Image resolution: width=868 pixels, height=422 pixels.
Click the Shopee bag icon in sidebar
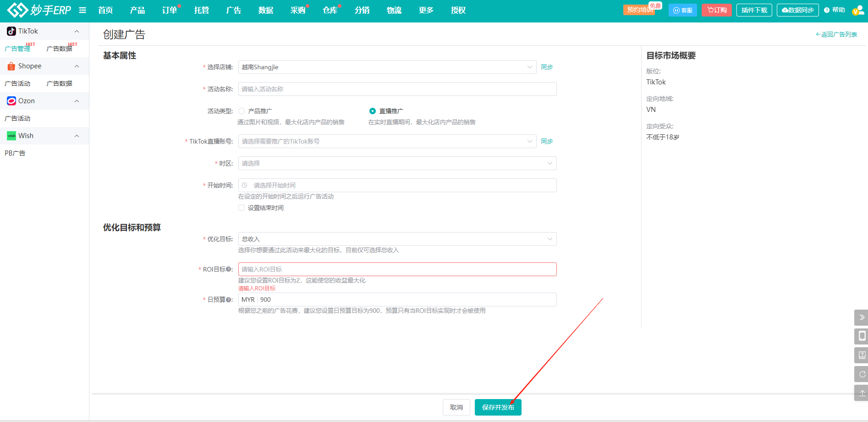pyautogui.click(x=11, y=66)
